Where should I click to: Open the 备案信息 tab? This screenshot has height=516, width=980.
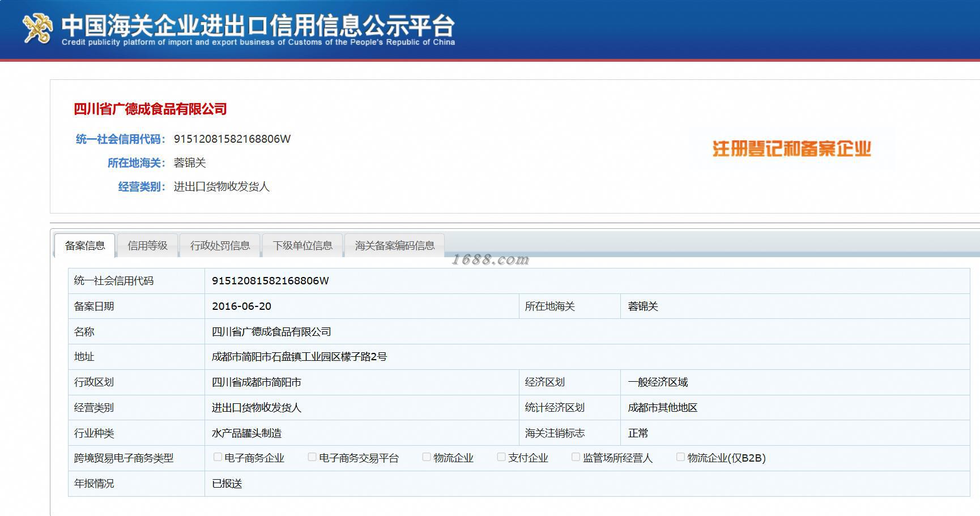(85, 245)
